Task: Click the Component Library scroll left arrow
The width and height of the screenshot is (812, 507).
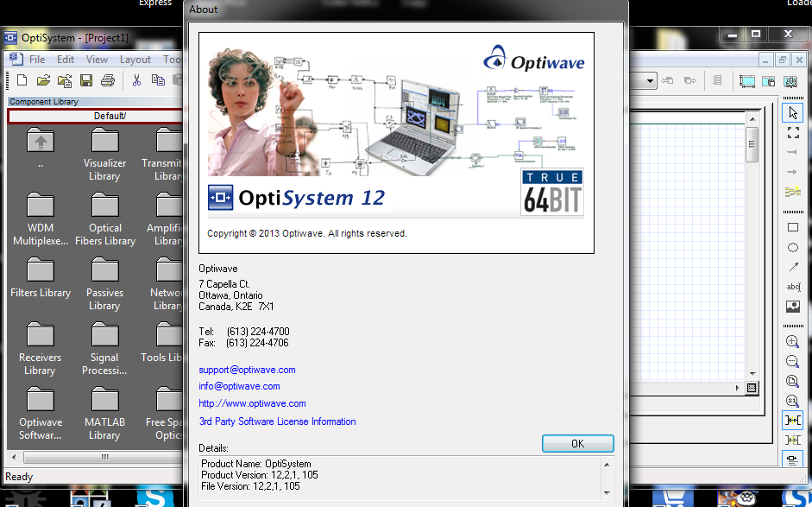Action: point(14,457)
